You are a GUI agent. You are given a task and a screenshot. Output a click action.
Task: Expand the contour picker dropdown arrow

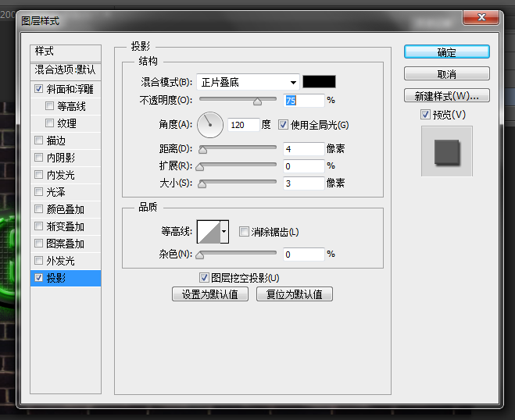click(225, 232)
